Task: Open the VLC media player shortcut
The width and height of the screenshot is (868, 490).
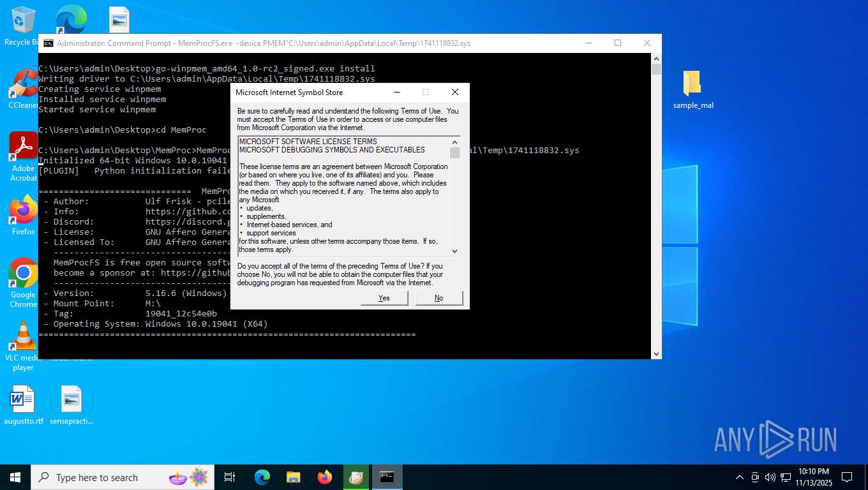Action: pyautogui.click(x=23, y=346)
